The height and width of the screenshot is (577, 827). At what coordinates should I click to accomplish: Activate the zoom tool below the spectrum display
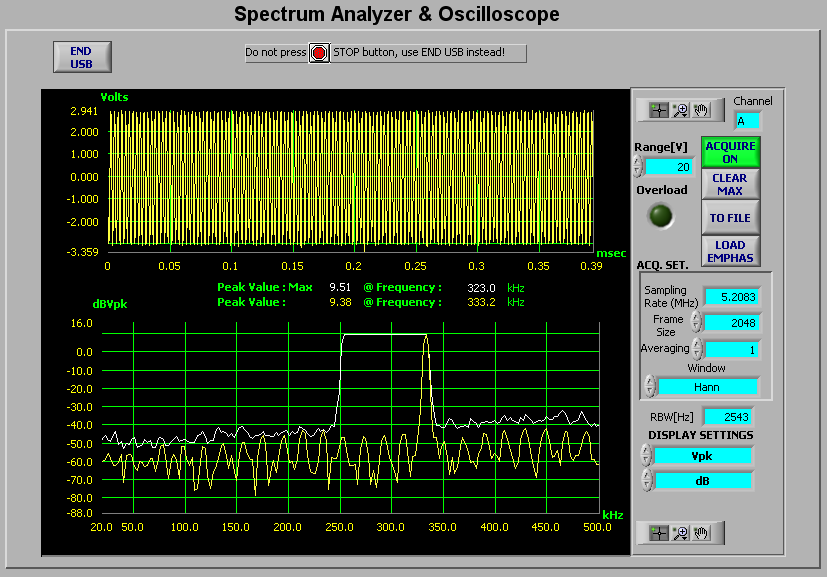(x=679, y=533)
